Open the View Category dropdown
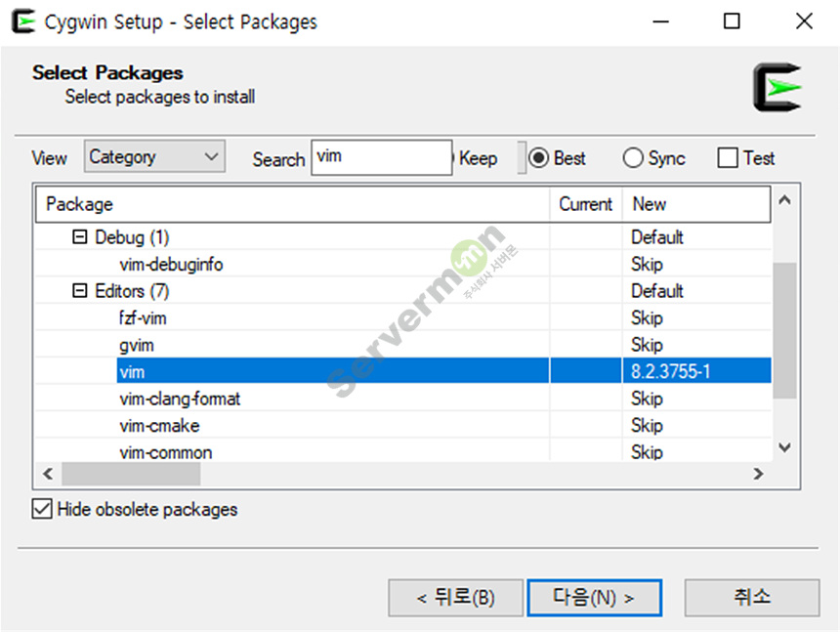Image resolution: width=840 pixels, height=632 pixels. pyautogui.click(x=154, y=157)
